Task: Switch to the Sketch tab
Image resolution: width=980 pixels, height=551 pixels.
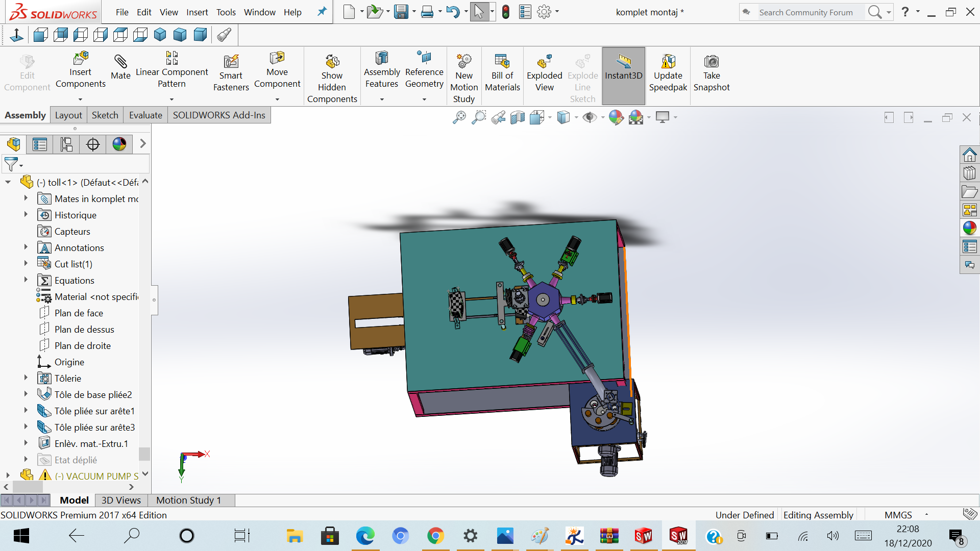Action: pyautogui.click(x=105, y=115)
